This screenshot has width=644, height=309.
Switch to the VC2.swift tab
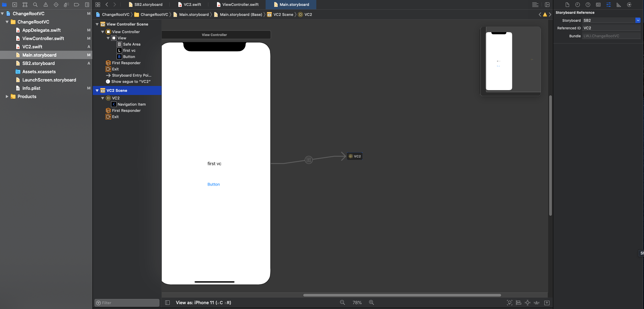(189, 4)
